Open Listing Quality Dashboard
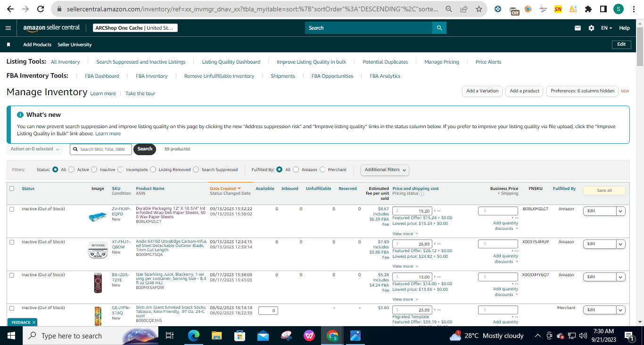Screen dimensions: 644x345 point(231,62)
